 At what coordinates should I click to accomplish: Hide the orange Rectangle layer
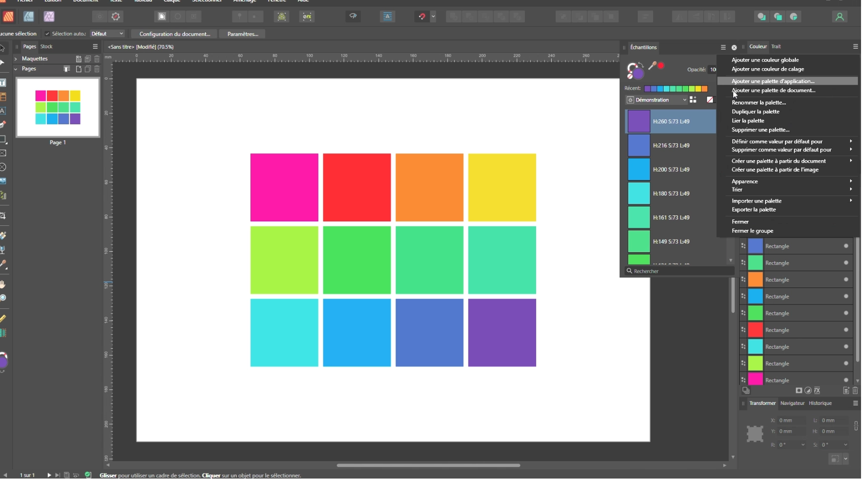(x=846, y=280)
